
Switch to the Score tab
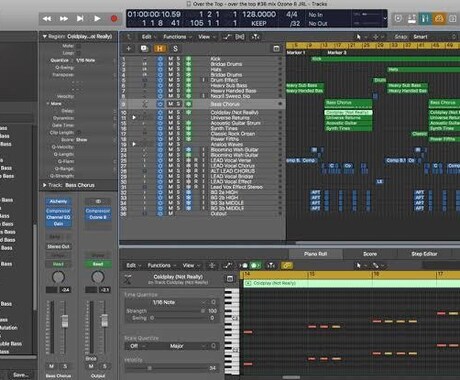[x=370, y=254]
